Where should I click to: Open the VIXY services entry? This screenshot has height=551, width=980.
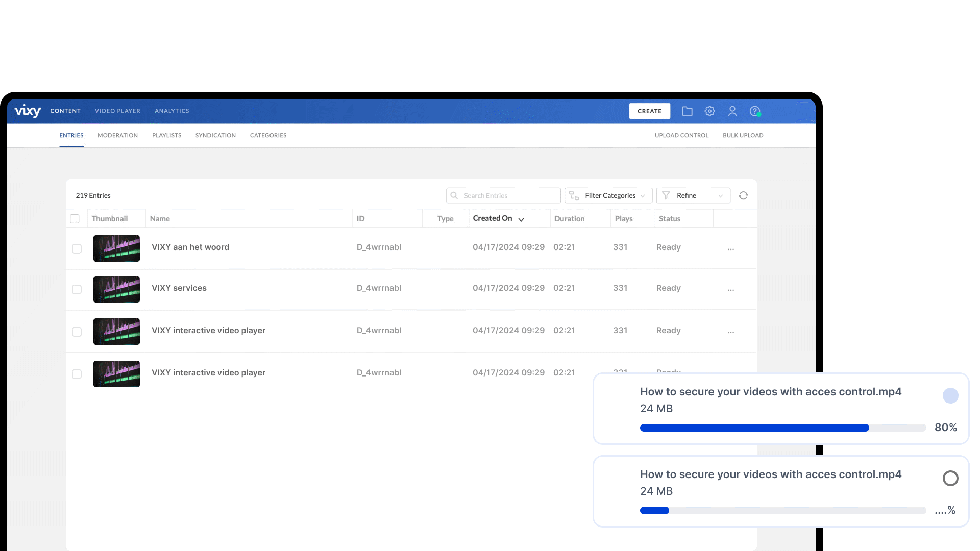(x=179, y=288)
